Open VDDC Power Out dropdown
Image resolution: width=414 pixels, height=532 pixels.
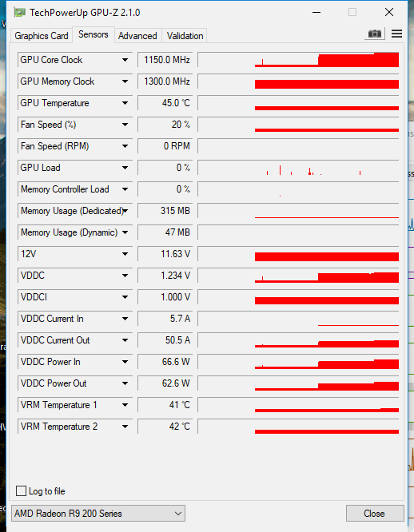pos(125,383)
